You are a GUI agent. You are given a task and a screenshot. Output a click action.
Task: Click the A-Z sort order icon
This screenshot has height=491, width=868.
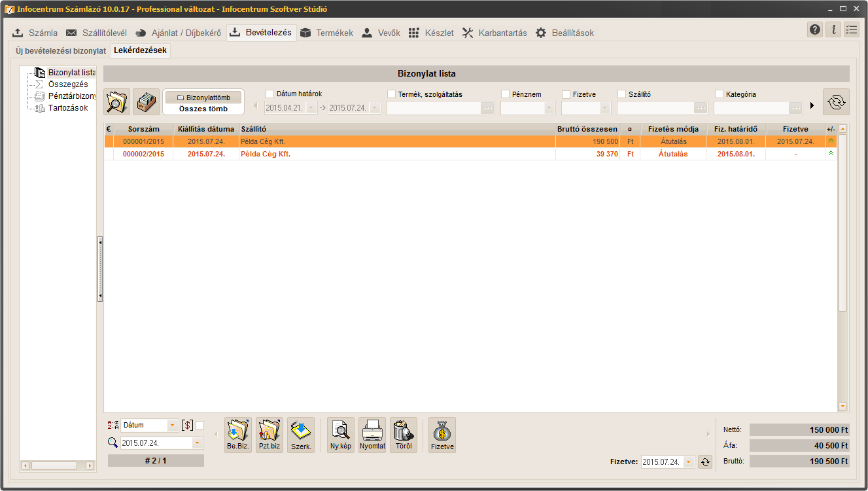pyautogui.click(x=113, y=426)
